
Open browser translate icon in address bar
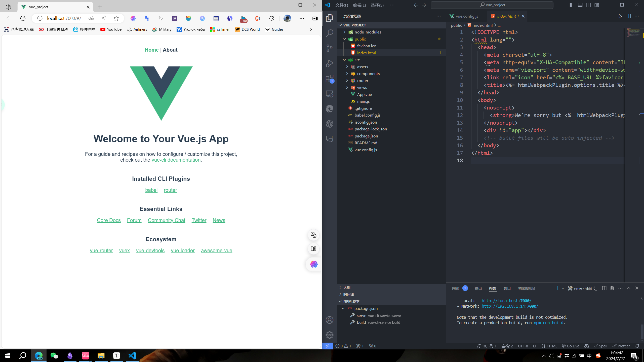click(x=91, y=18)
